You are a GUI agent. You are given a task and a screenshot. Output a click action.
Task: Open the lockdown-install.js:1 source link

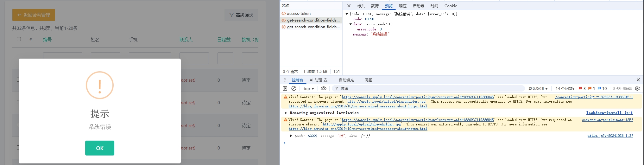[x=609, y=113]
